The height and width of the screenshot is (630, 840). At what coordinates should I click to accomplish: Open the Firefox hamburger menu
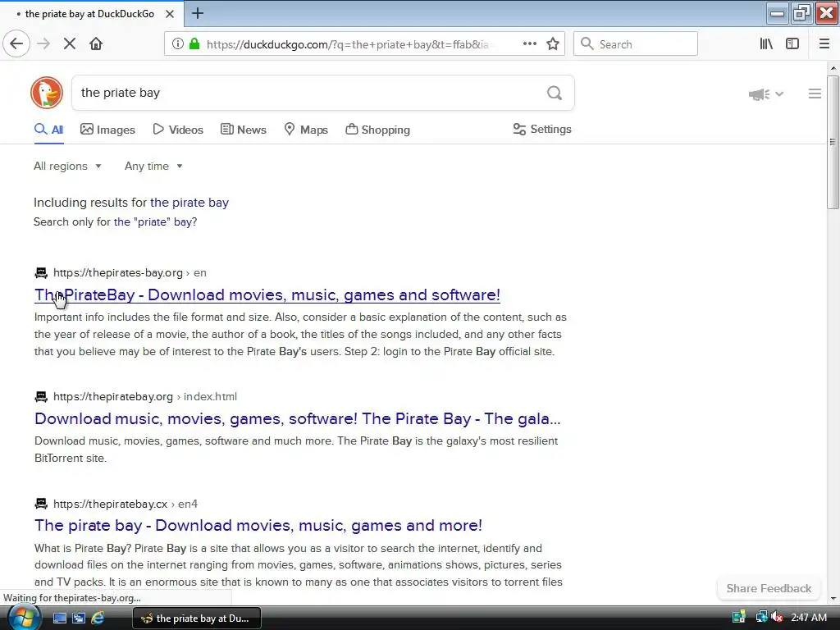pyautogui.click(x=824, y=44)
